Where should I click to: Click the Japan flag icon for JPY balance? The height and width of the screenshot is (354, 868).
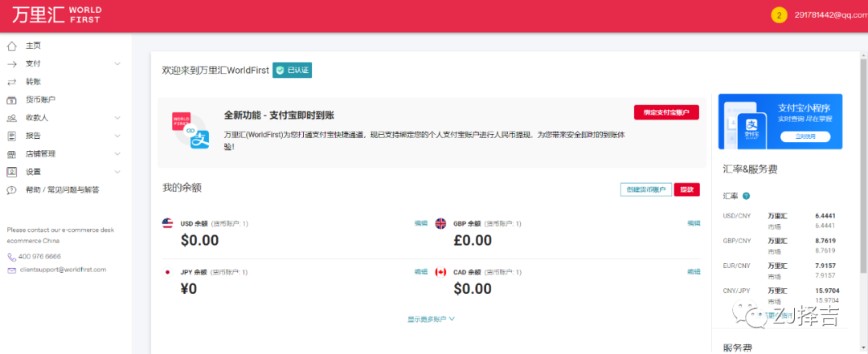(x=167, y=272)
